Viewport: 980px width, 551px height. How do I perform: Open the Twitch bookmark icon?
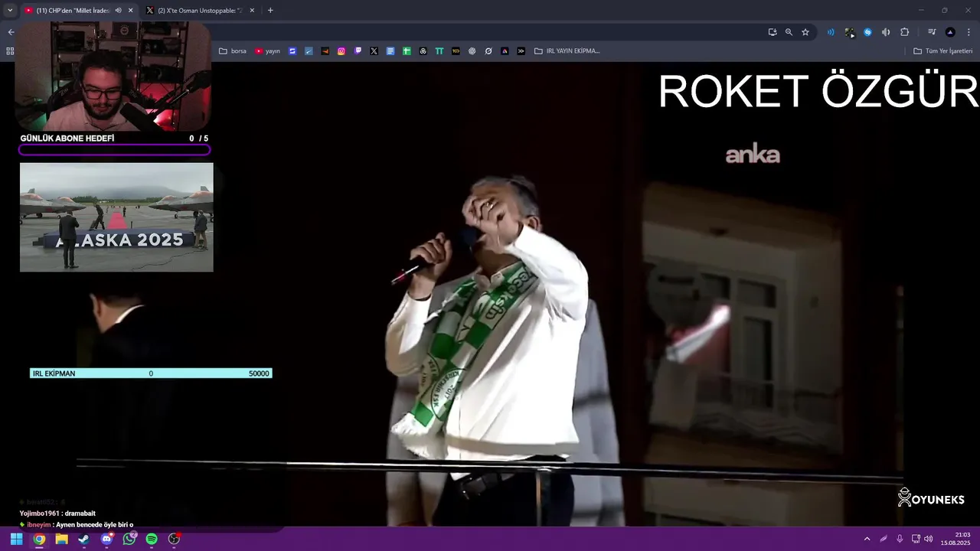coord(358,51)
